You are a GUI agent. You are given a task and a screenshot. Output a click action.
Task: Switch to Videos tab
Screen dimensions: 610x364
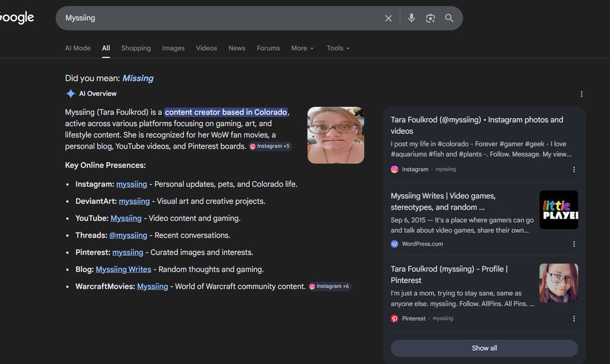click(x=206, y=48)
